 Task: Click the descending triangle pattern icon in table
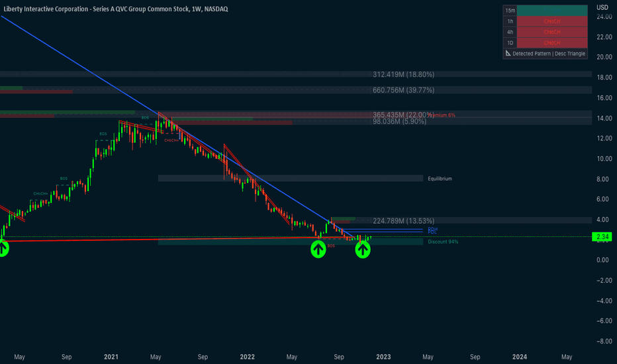click(508, 53)
